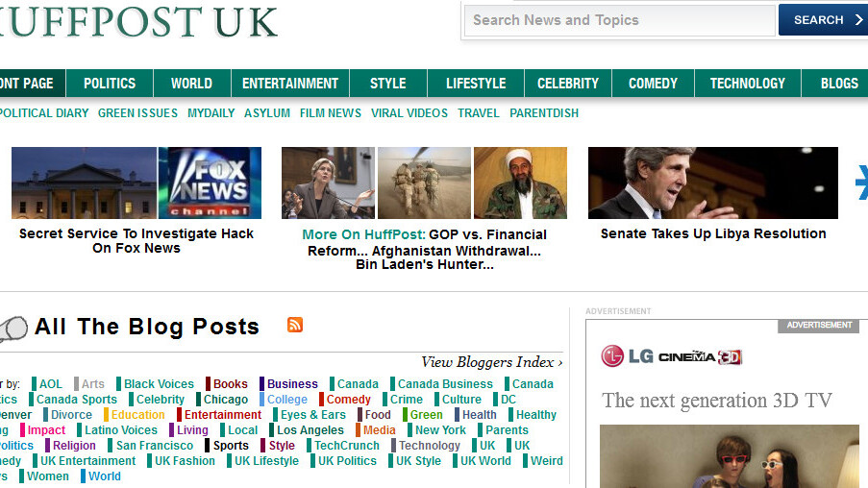868x488 pixels.
Task: Select the TechCrunch blog category
Action: [x=346, y=446]
